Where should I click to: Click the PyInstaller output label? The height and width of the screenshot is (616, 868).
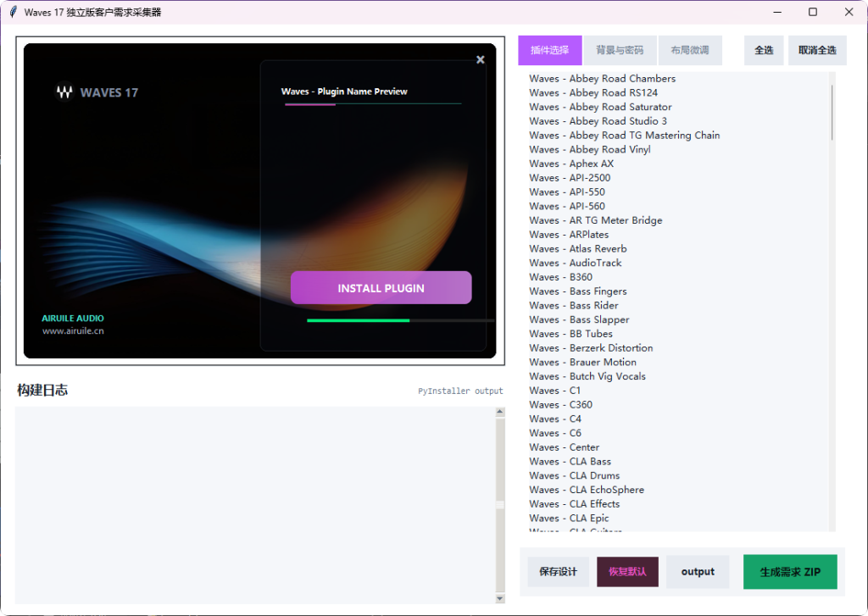click(x=460, y=391)
